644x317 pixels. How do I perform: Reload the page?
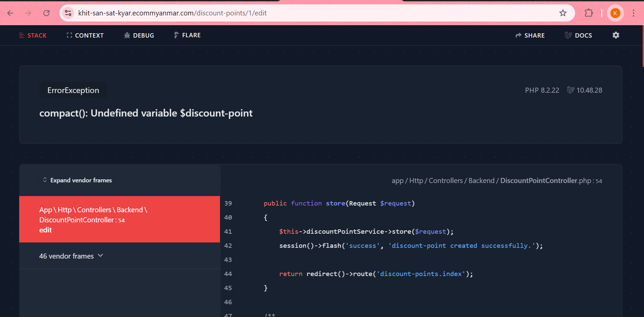(46, 13)
